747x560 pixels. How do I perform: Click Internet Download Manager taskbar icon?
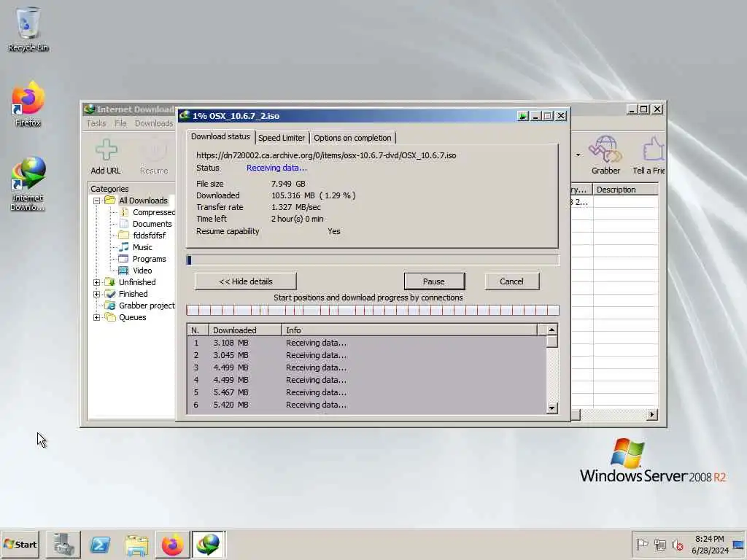(x=208, y=544)
